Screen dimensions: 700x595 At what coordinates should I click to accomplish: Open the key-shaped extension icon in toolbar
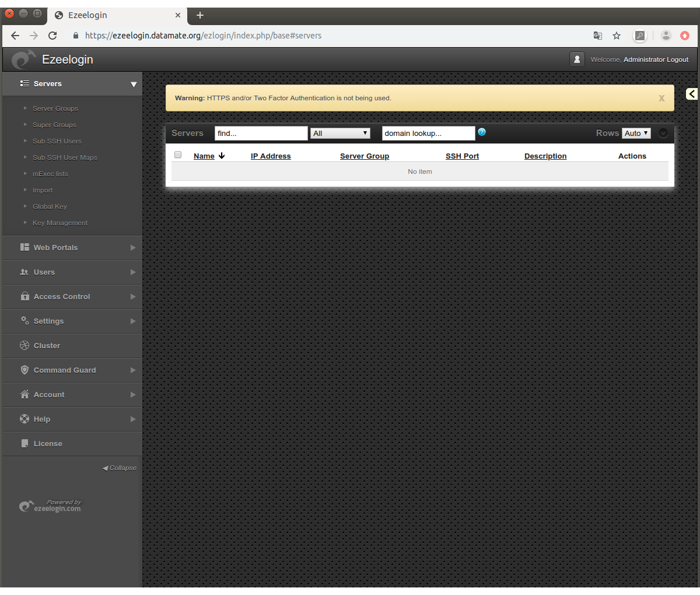pyautogui.click(x=640, y=36)
